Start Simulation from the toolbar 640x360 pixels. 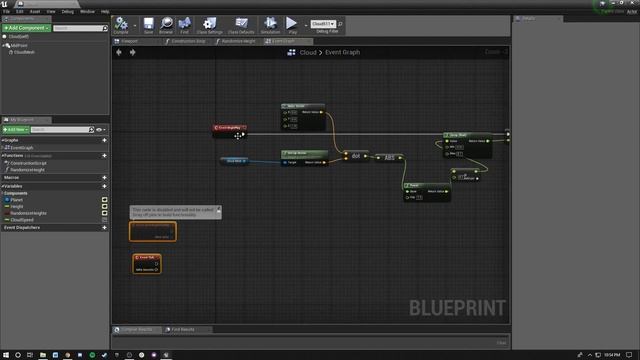tap(270, 25)
